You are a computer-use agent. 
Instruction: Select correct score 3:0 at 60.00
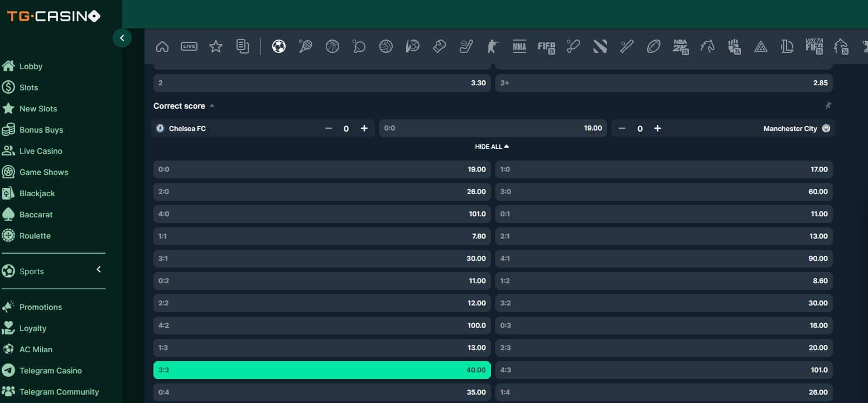coord(664,192)
